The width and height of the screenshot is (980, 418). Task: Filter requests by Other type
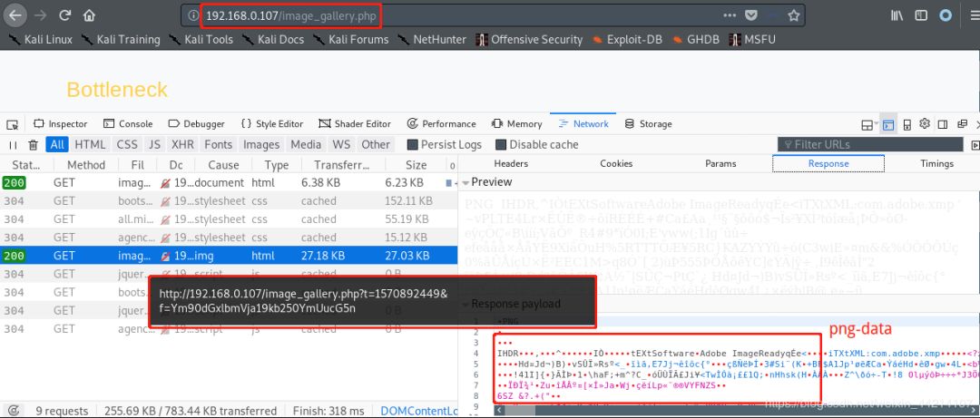[376, 145]
